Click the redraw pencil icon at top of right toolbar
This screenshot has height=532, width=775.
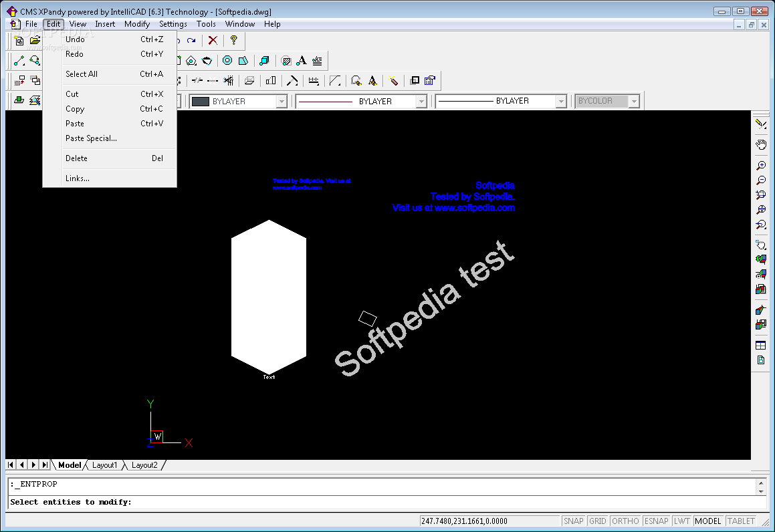click(761, 124)
